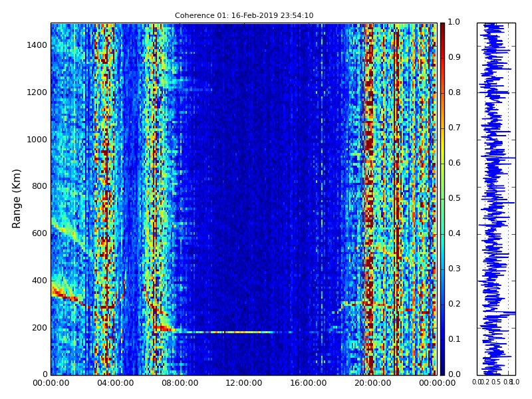
Task: Click the 'Range (Km)' y-axis label
Action: 16,199
